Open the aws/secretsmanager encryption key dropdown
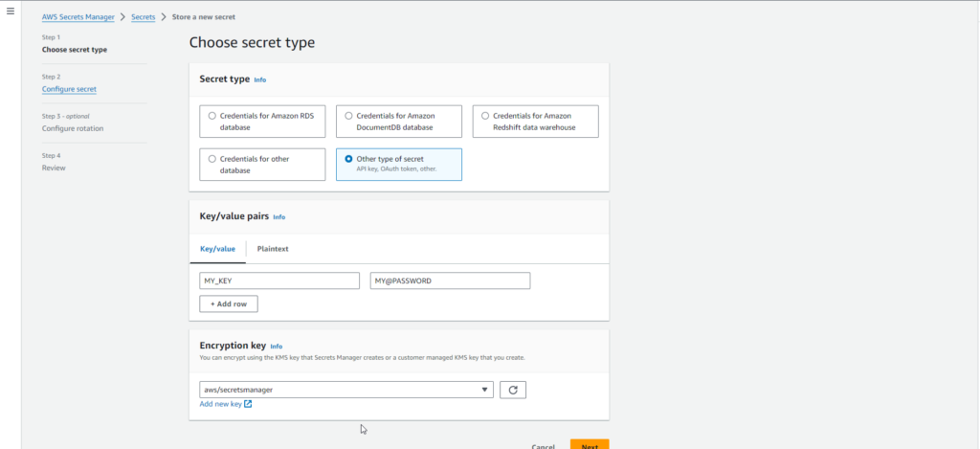 346,390
